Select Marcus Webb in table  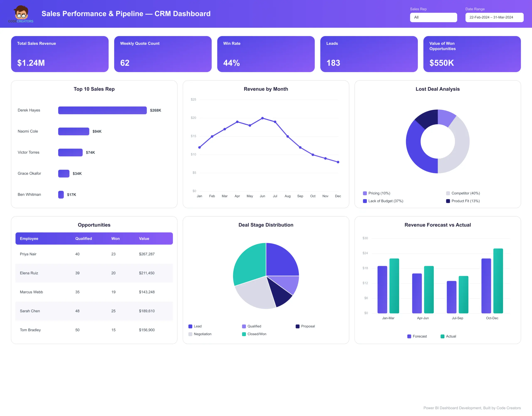31,292
